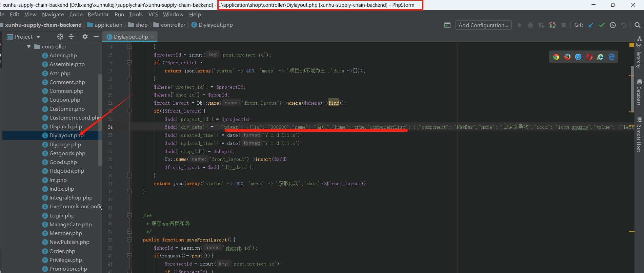Click the Run (play) toolbar icon
This screenshot has width=644, height=273.
(520, 25)
